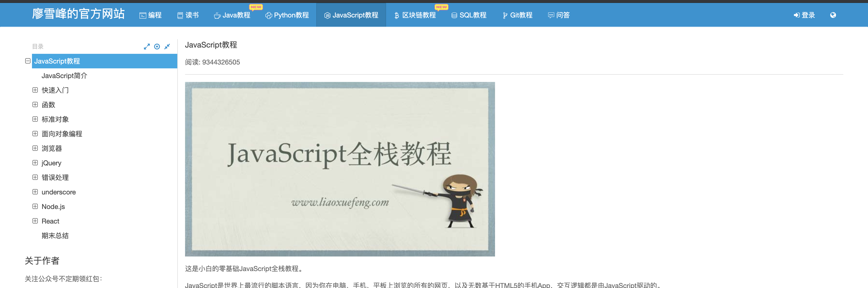Viewport: 868px width, 288px height.
Task: Expand the Node.js chapter node
Action: [35, 206]
